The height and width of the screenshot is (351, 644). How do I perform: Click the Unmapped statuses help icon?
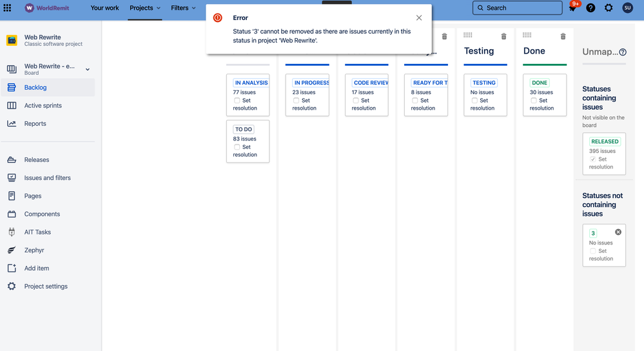(623, 52)
